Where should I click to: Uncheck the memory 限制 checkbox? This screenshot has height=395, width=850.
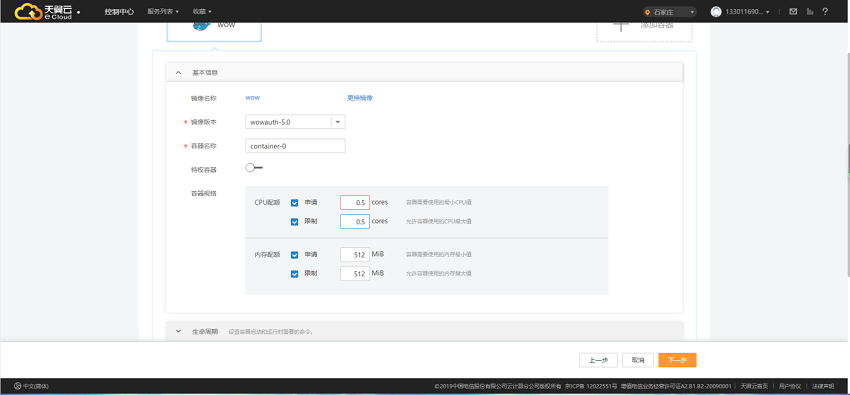(294, 274)
